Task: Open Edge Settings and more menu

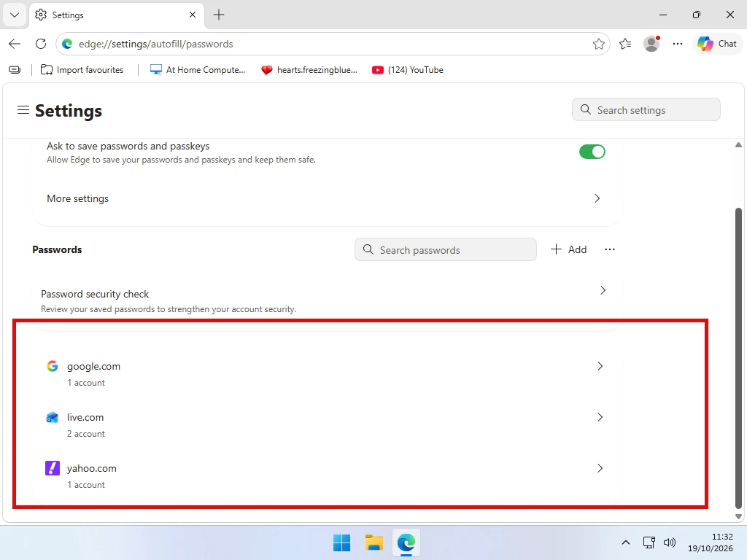Action: (x=678, y=44)
